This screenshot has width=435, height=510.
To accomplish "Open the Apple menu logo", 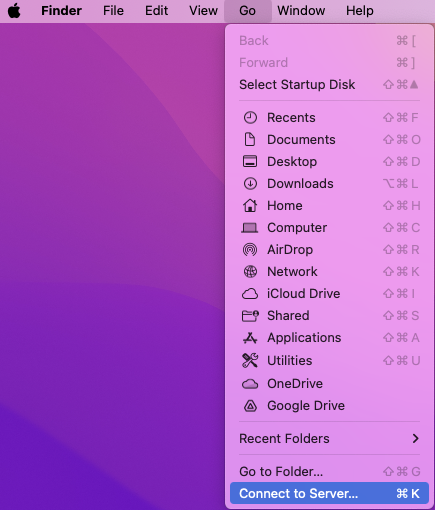I will pos(14,11).
